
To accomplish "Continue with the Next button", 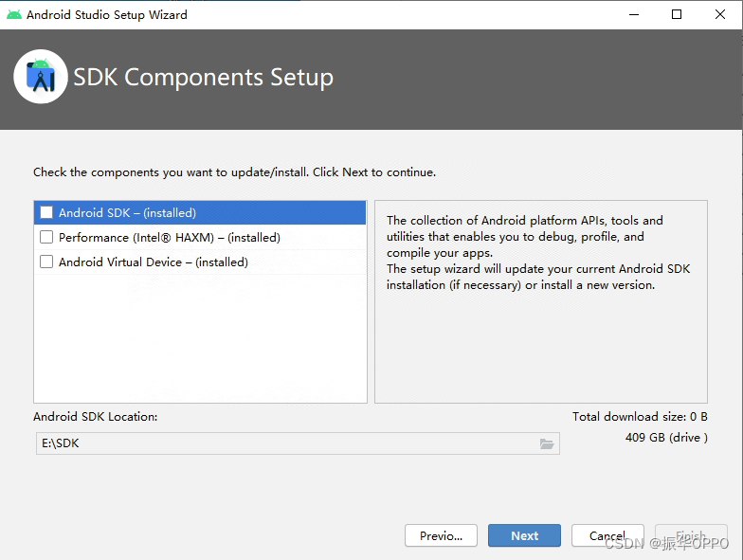I will click(524, 535).
